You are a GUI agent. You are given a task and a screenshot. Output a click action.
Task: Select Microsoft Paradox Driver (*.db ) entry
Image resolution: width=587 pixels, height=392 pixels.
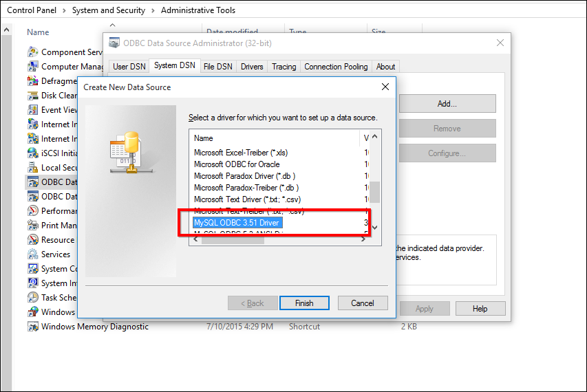[244, 176]
